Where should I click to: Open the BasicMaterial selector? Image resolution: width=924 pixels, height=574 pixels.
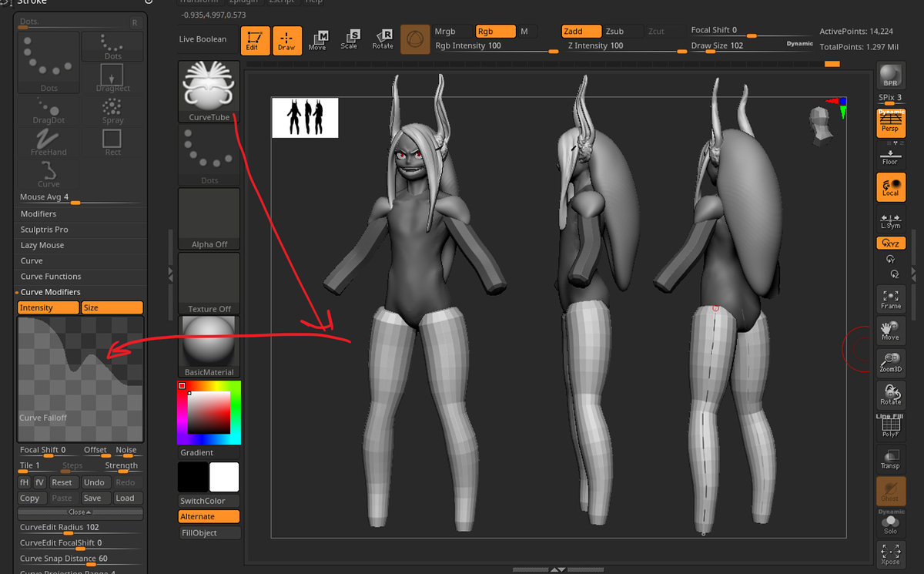pyautogui.click(x=209, y=347)
